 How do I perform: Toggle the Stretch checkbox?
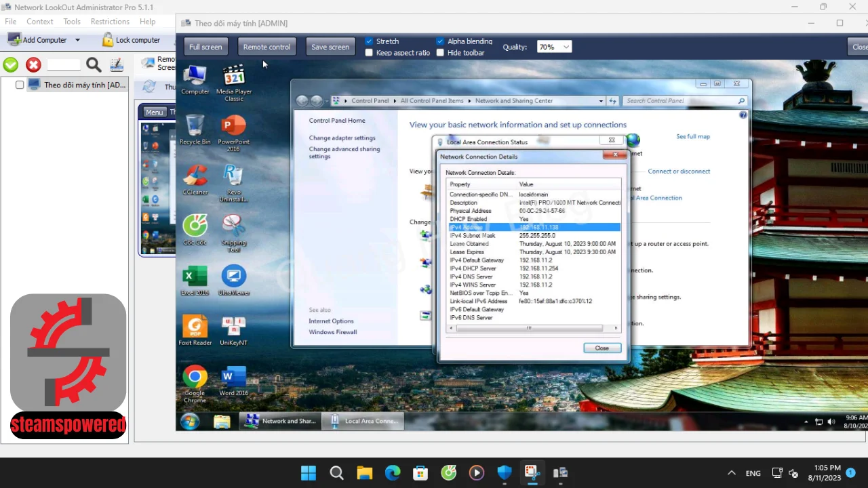point(369,41)
